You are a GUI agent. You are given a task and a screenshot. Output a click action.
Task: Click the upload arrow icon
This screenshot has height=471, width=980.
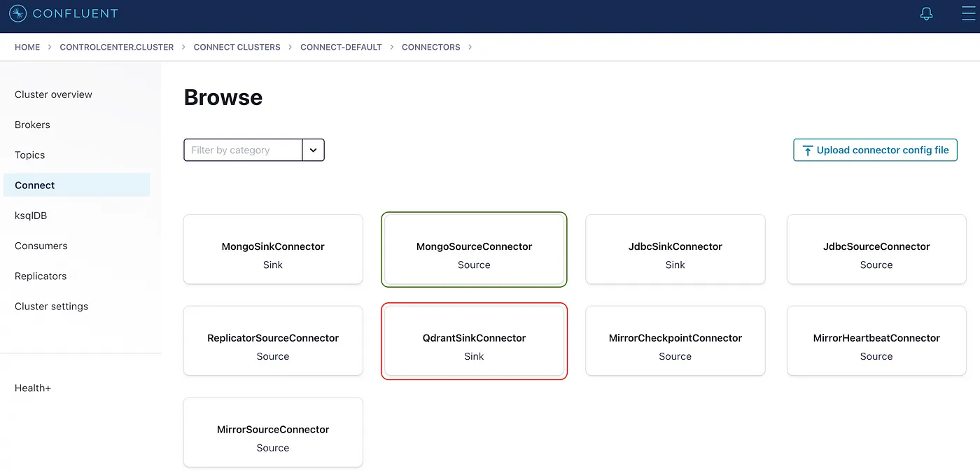pyautogui.click(x=807, y=150)
